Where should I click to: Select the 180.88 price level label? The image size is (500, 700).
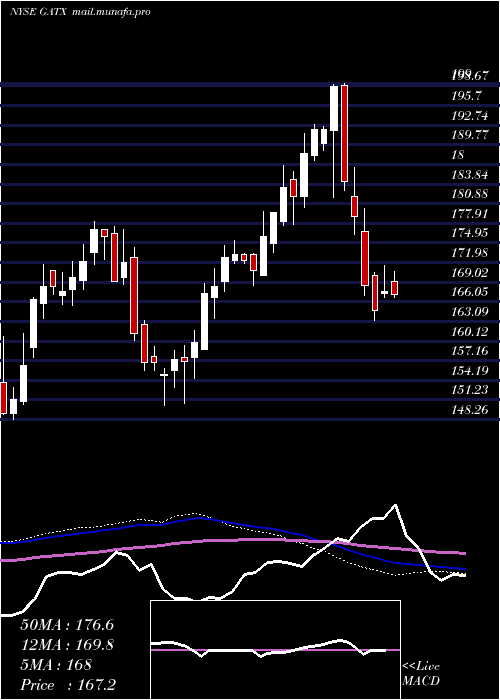(470, 194)
